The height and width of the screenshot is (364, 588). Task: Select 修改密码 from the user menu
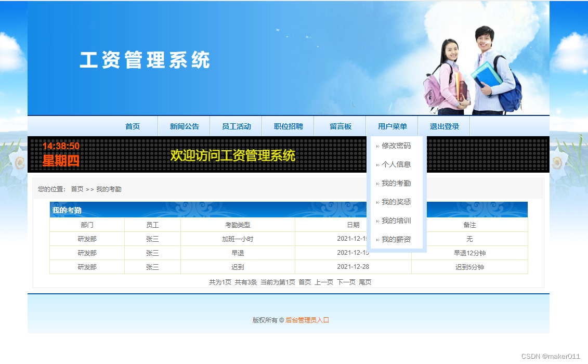coord(396,146)
